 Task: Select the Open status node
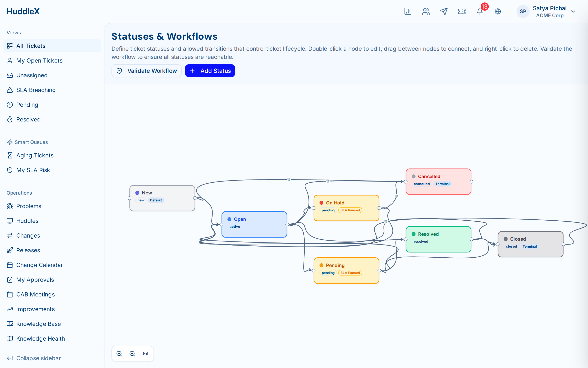[254, 224]
